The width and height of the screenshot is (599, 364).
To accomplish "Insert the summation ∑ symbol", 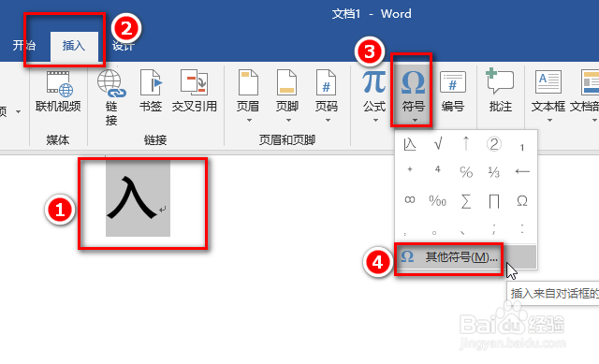I will [466, 201].
